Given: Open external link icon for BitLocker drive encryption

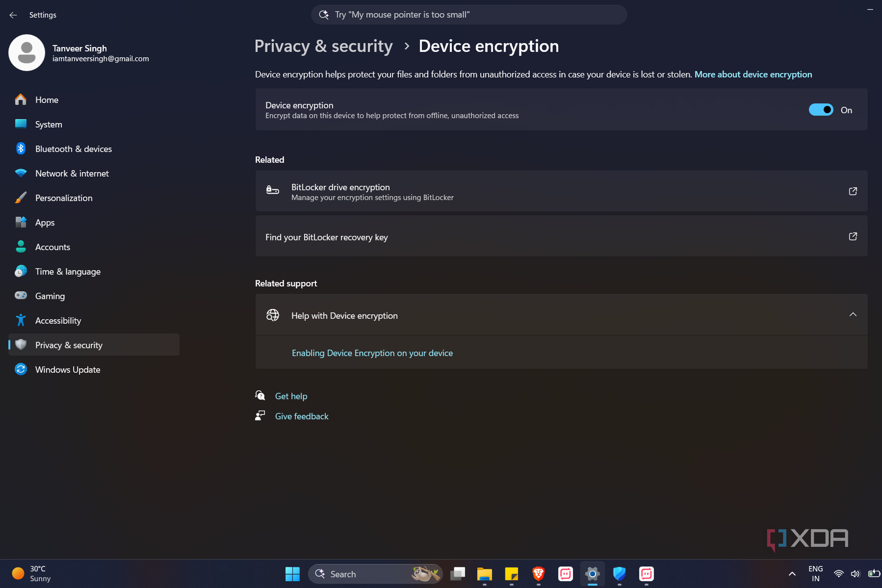Looking at the screenshot, I should [x=853, y=191].
